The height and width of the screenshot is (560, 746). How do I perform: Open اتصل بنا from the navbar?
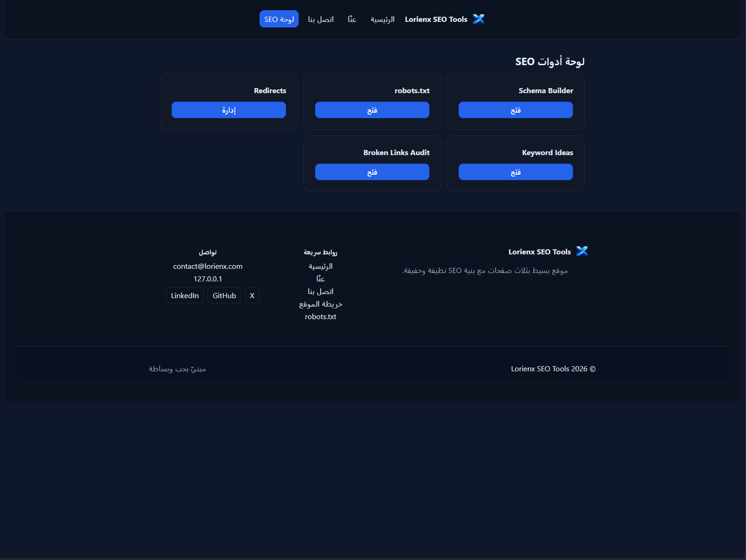click(320, 19)
